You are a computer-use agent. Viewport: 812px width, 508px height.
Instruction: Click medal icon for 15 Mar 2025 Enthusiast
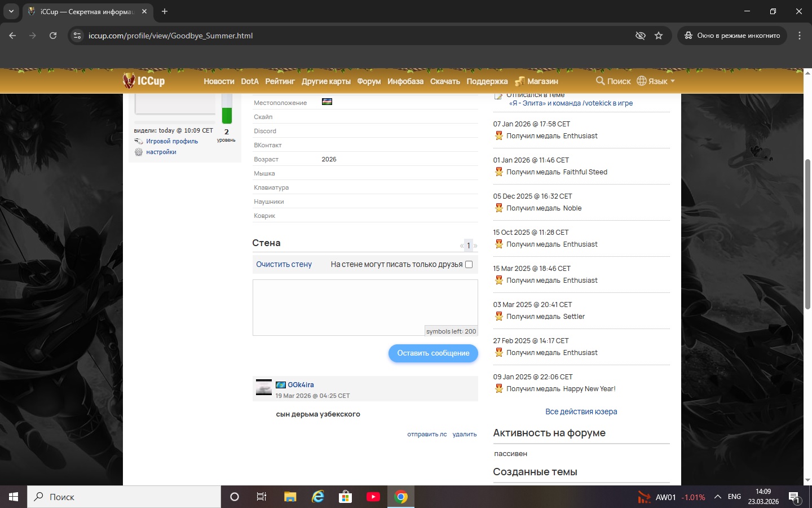[499, 280]
